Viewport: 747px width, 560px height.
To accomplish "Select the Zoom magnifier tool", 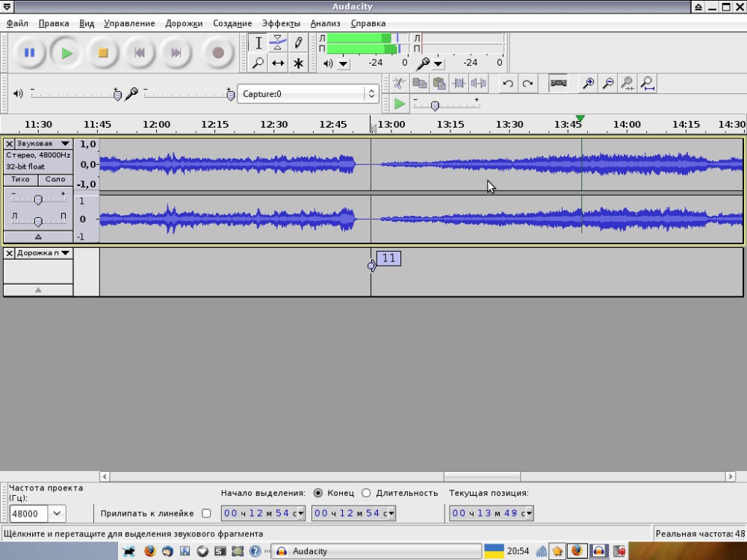I will click(x=258, y=63).
